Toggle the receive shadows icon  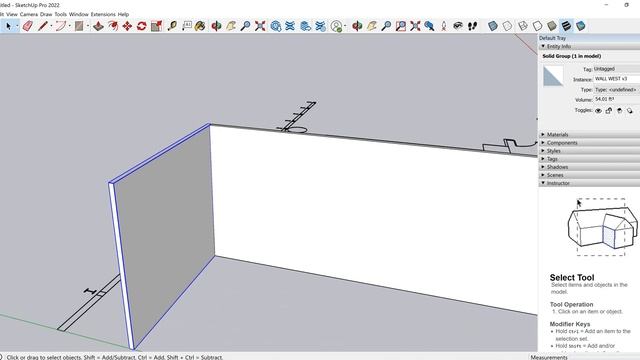click(x=620, y=111)
